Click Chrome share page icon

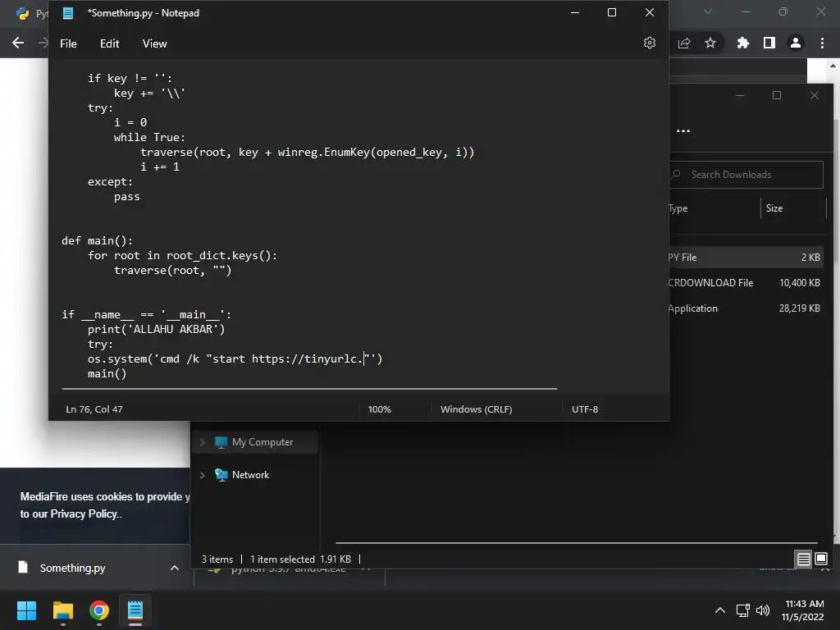click(684, 43)
